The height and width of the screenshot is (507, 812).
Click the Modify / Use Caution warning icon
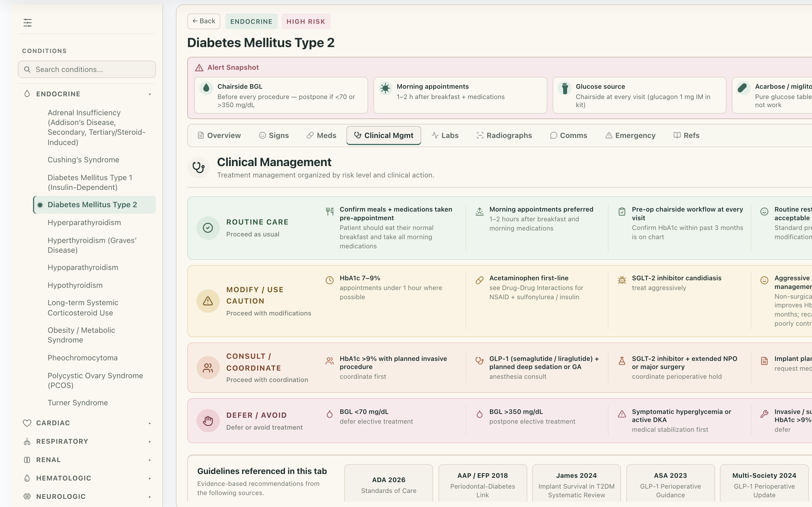coord(208,301)
